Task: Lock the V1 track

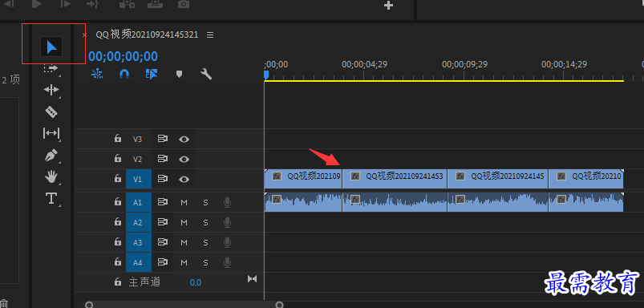Action: point(118,178)
